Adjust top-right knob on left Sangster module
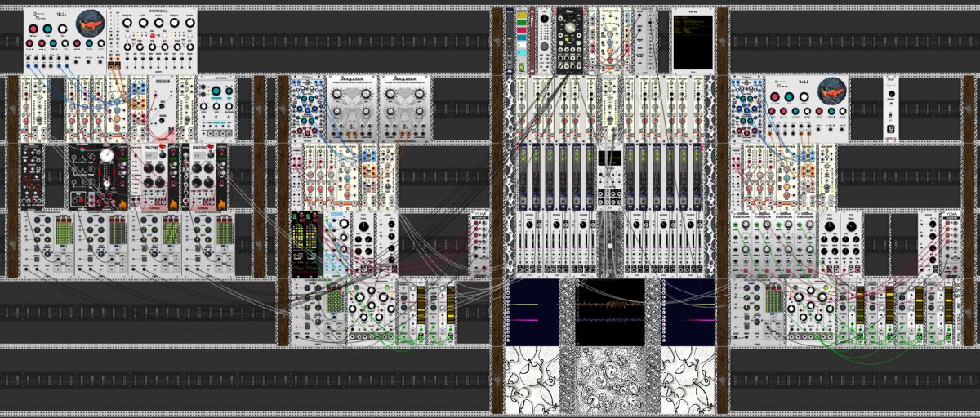 [x=366, y=94]
